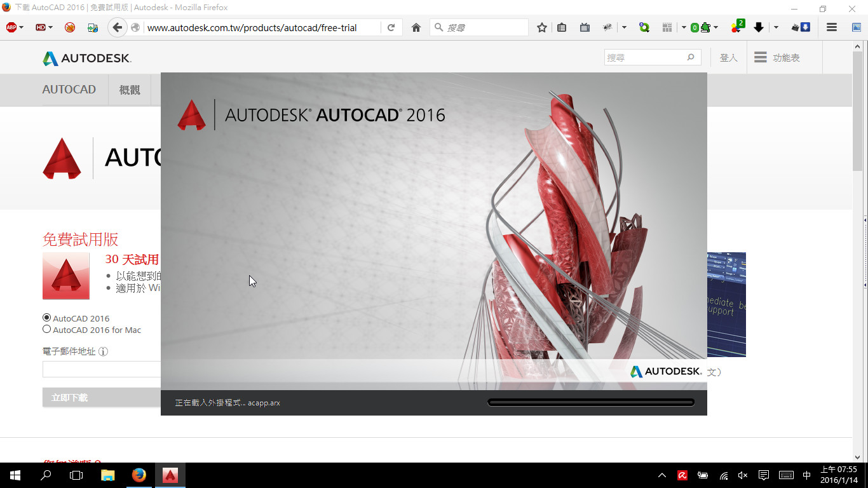868x488 pixels.
Task: Switch to Firefox on the taskbar
Action: [139, 475]
